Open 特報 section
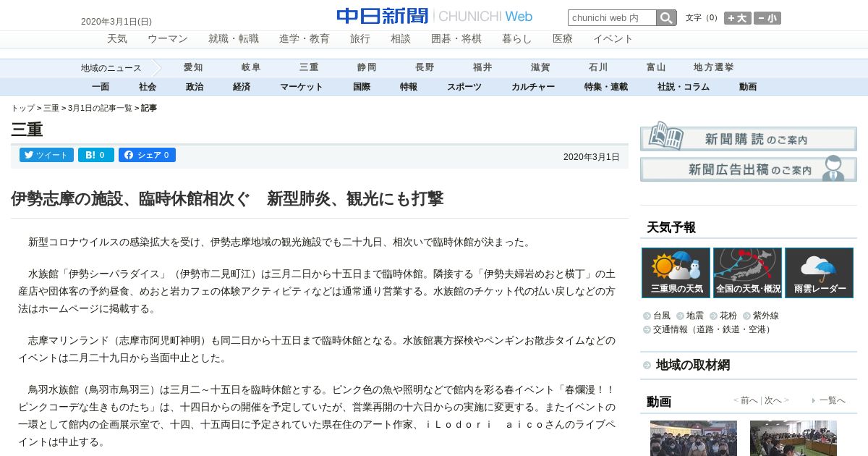Screen dimensions: 868x456 tap(409, 87)
